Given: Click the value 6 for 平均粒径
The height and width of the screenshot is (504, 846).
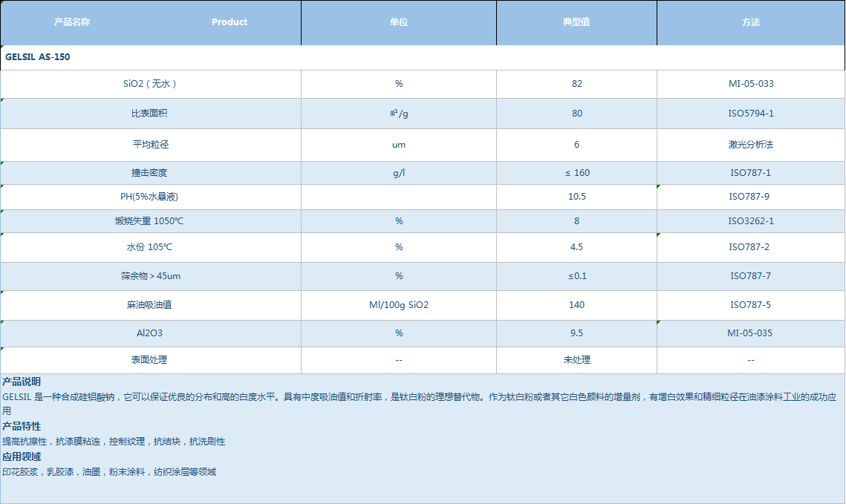Looking at the screenshot, I should 577,145.
